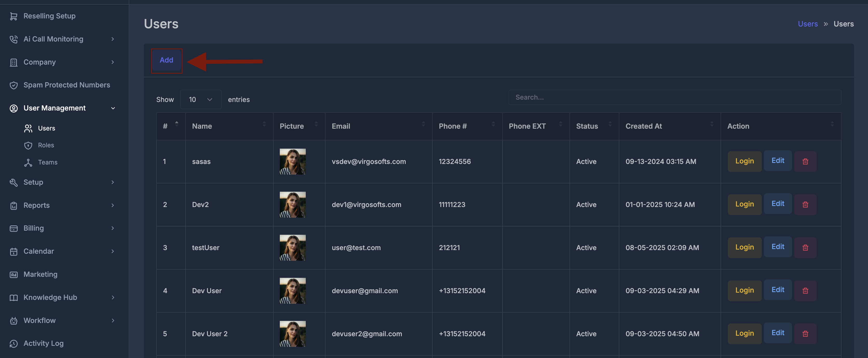
Task: Click the Reports clipboard icon
Action: click(13, 205)
